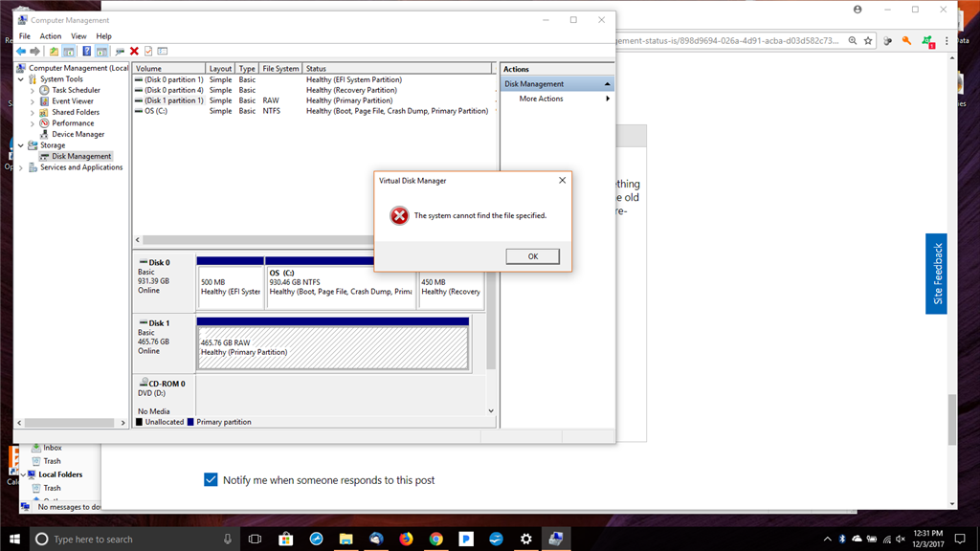Click OK in the Virtual Disk Manager dialog
The width and height of the screenshot is (980, 551).
click(532, 255)
